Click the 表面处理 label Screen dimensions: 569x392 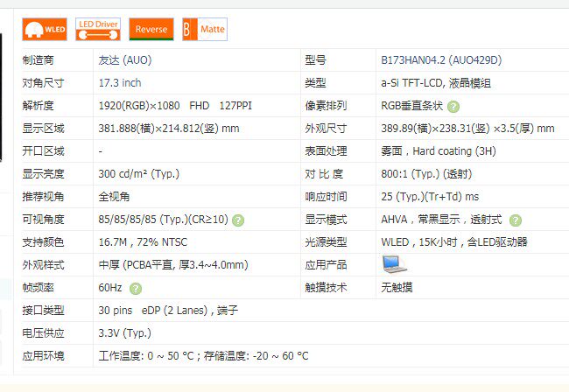tap(326, 151)
